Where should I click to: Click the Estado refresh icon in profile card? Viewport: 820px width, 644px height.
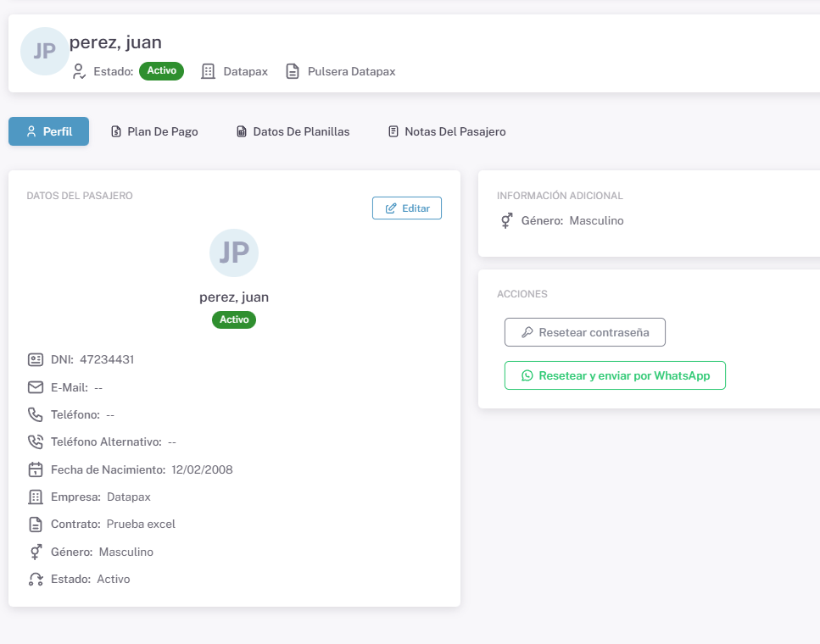click(x=36, y=580)
